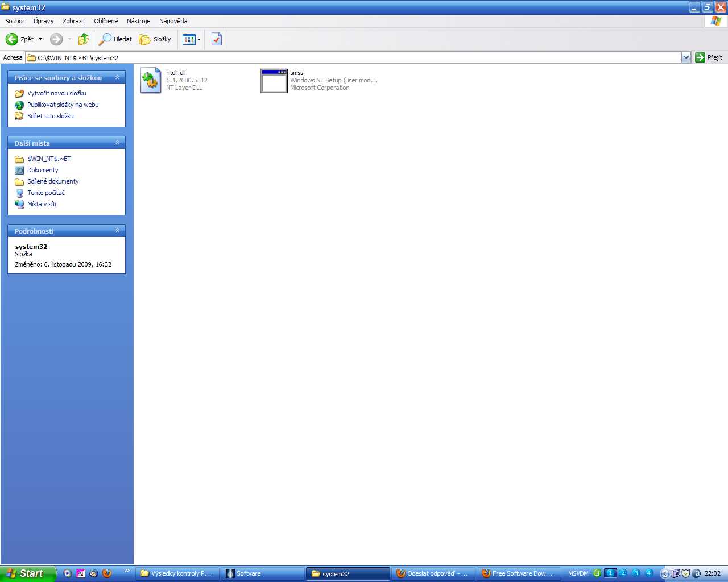Click the network icon beside Místa v síti
728x582 pixels.
coord(19,204)
